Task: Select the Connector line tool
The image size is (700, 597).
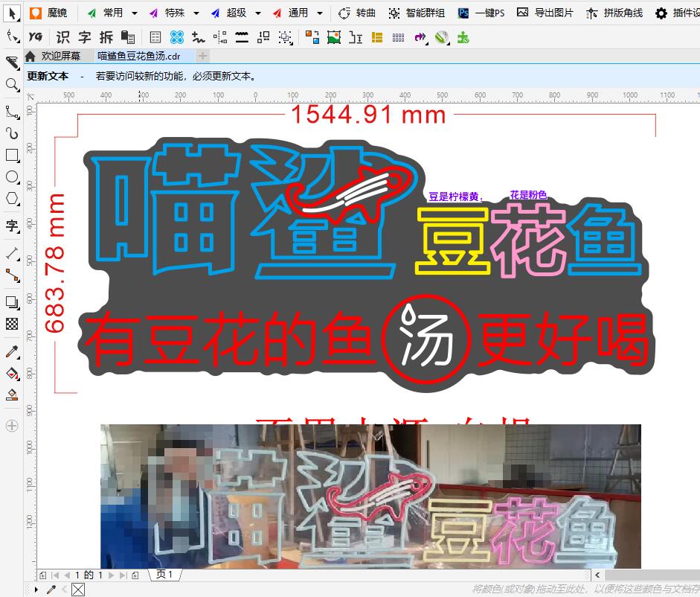Action: tap(12, 275)
